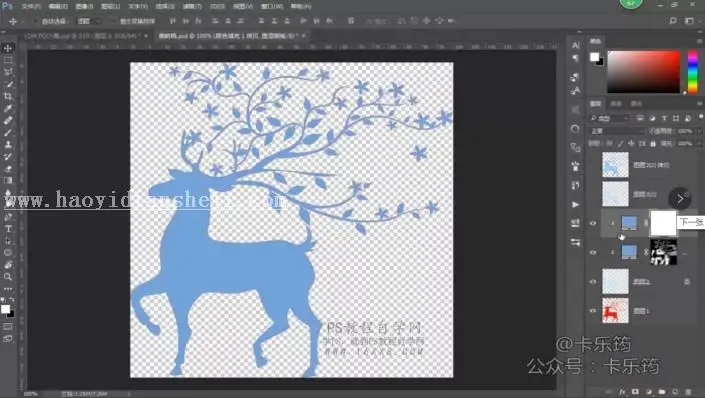Open the blend mode dropdown
This screenshot has width=705, height=398.
616,131
